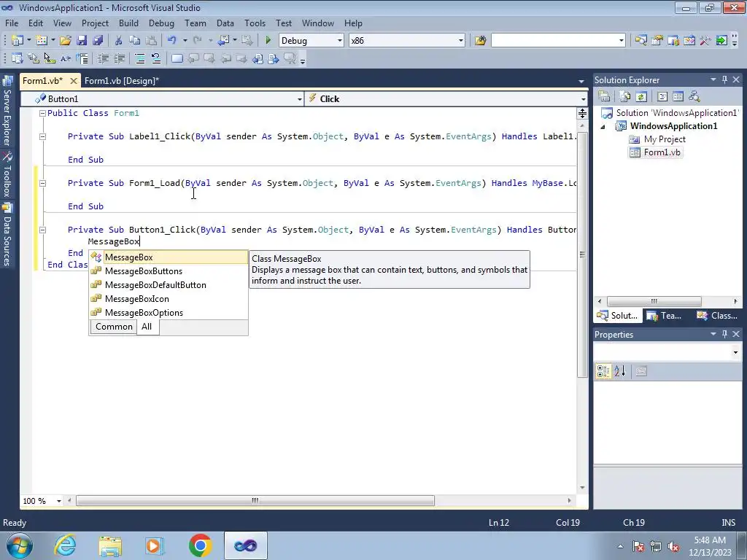Screen dimensions: 747x560
Task: Click Increase Line Indent icon
Action: (119, 58)
